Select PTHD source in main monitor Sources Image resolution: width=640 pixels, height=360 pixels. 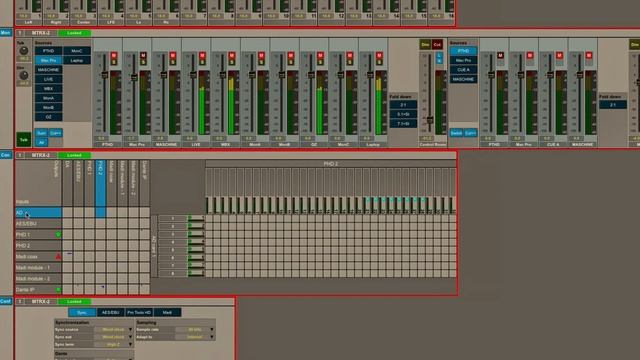[49, 51]
